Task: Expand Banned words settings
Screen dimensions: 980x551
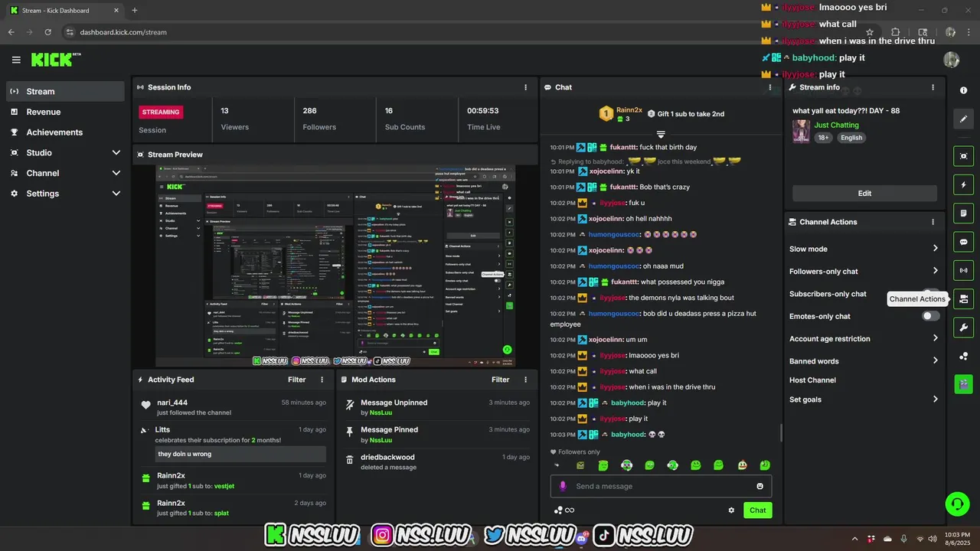Action: (935, 360)
